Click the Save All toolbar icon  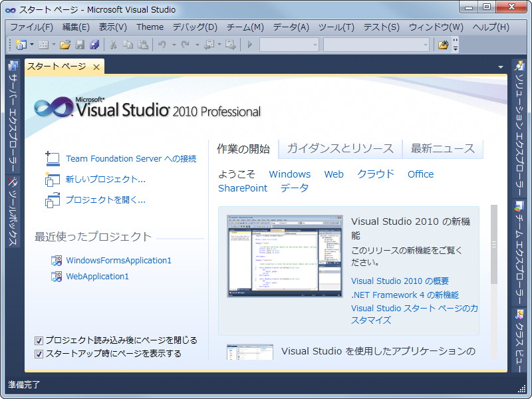94,45
